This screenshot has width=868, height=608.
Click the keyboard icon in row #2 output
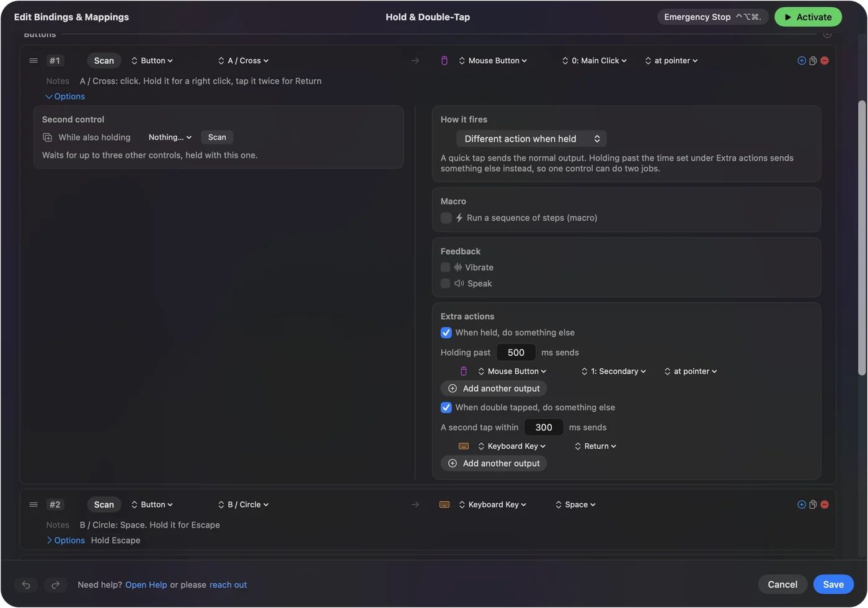click(x=445, y=504)
